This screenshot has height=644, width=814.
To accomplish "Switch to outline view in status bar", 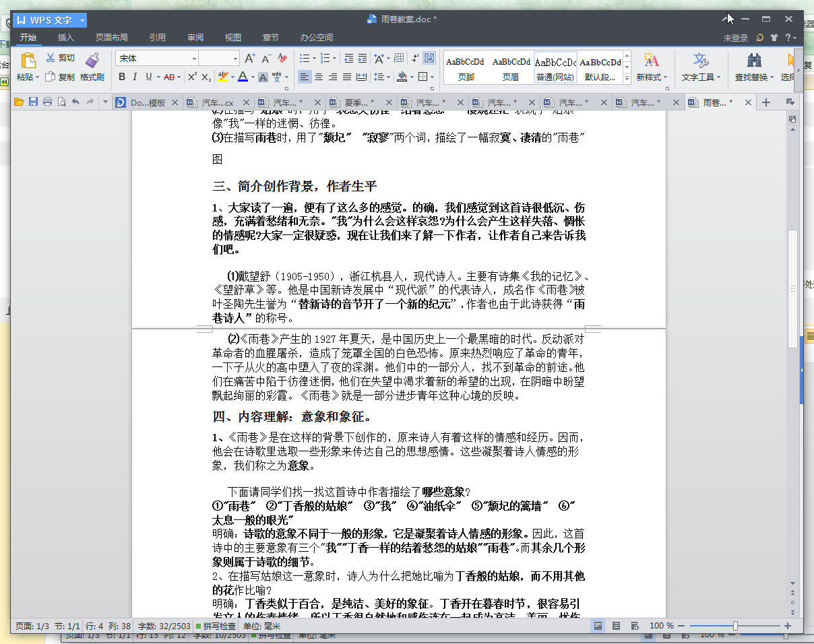I will [616, 626].
